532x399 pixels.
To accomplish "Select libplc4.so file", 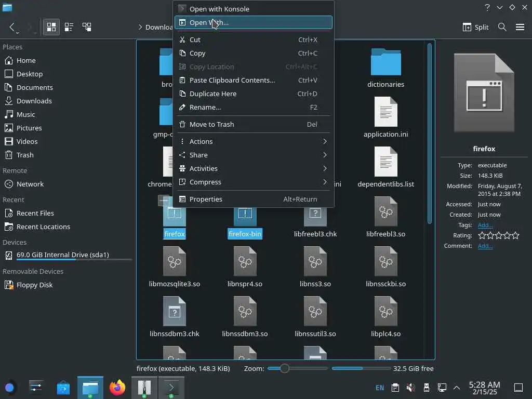I will pyautogui.click(x=386, y=317).
